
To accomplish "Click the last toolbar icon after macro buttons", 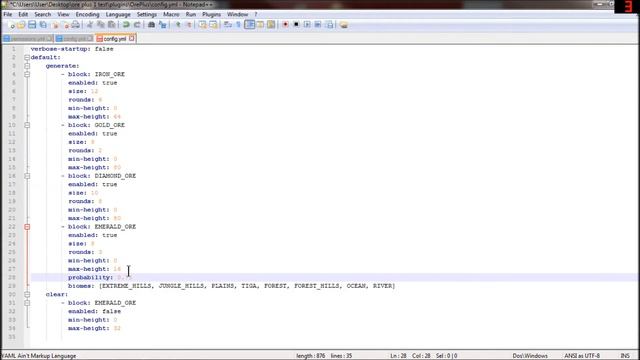I will tap(344, 25).
